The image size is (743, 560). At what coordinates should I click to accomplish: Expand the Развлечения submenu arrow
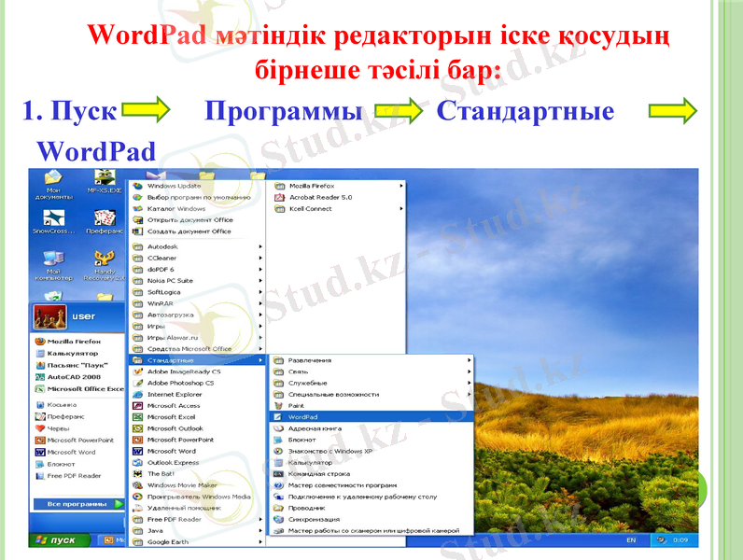tap(470, 360)
